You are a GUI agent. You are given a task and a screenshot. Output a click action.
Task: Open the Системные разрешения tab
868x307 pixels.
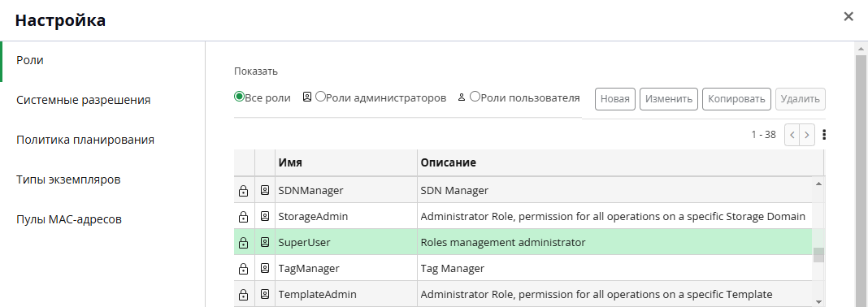[84, 100]
